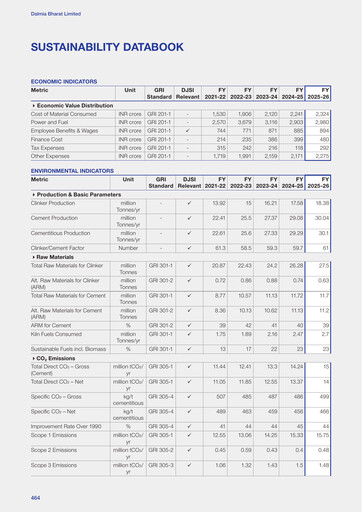Click 'GRI 305-2' in Scope 2 Emissions row

[x=161, y=450]
